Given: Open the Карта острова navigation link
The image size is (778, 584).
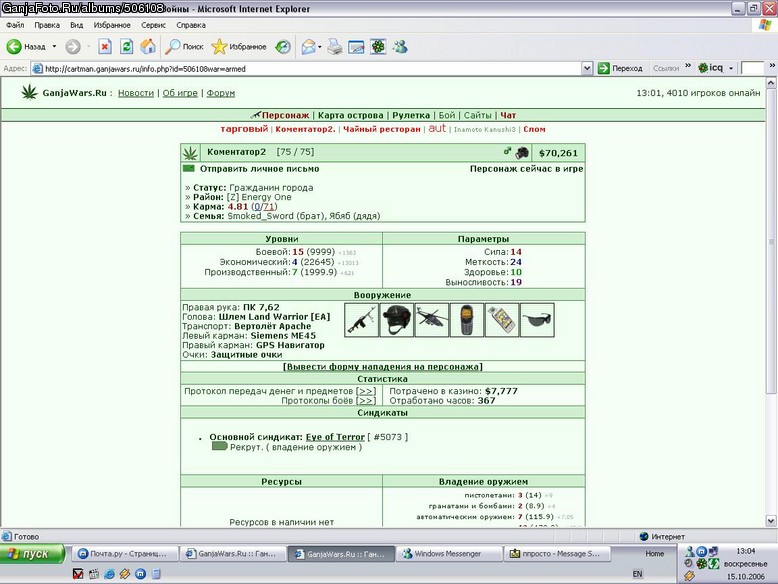Looking at the screenshot, I should [350, 115].
